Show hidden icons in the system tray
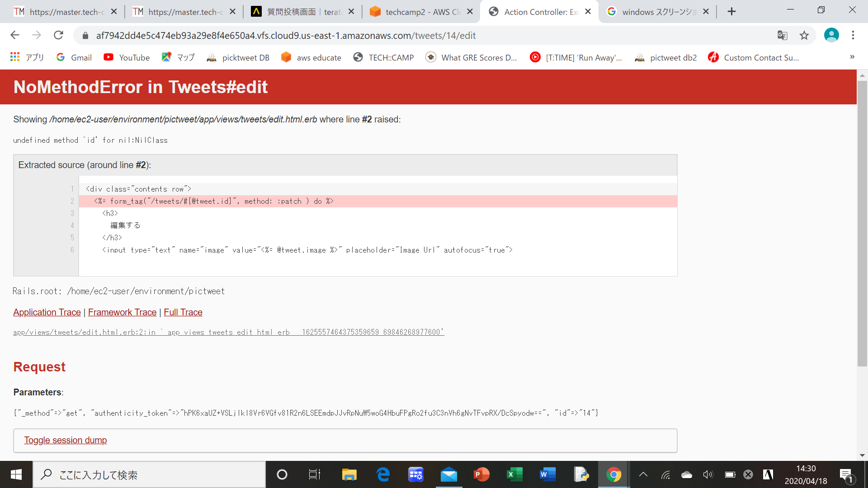868x488 pixels. pos(643,474)
